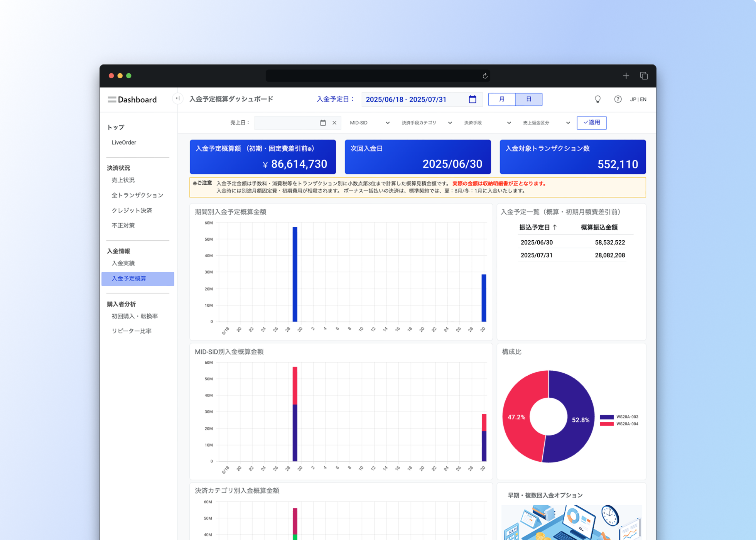Click the WS20A-004 pink legend swatch
Screen dimensions: 756x540
click(x=607, y=424)
